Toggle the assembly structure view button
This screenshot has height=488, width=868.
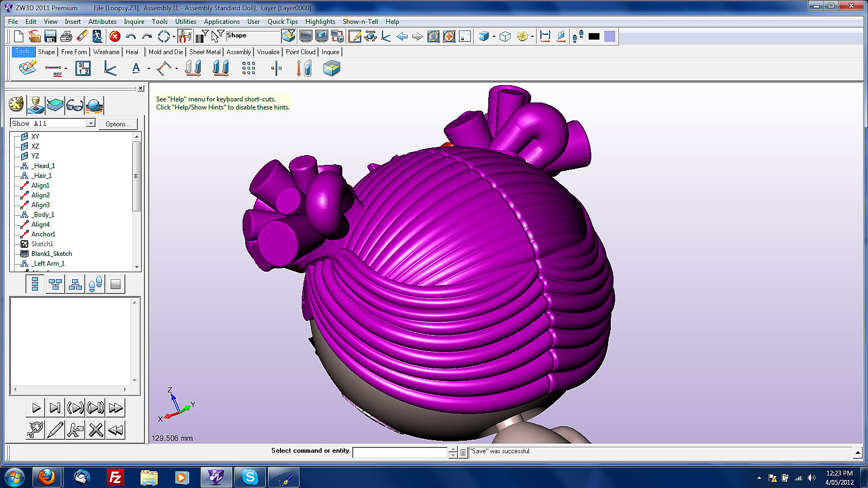tap(75, 284)
